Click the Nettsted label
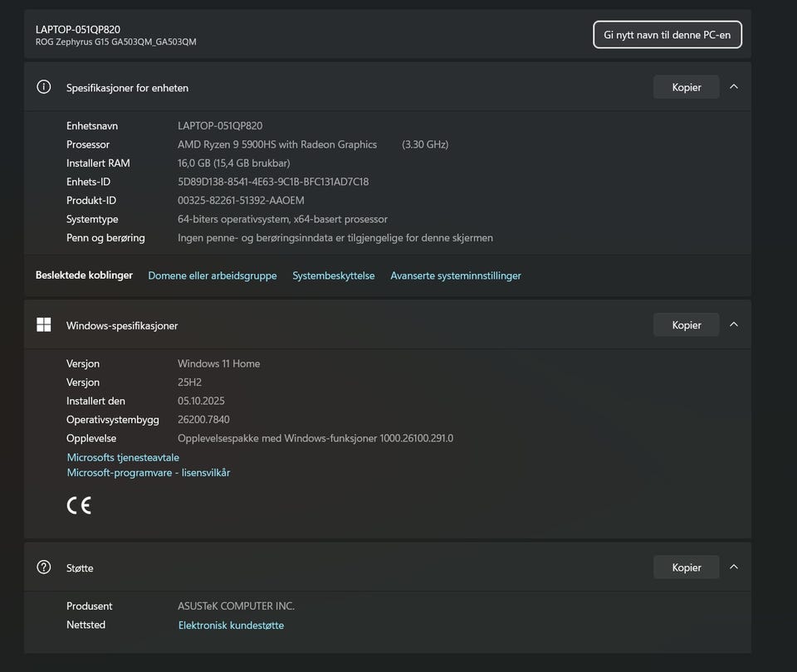Screen dimensions: 797x672 86,625
